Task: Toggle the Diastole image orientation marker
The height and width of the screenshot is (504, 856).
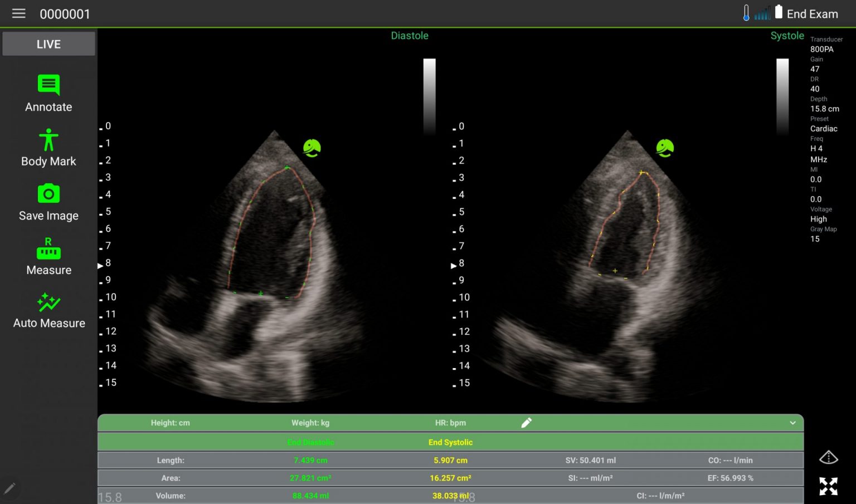Action: (312, 148)
